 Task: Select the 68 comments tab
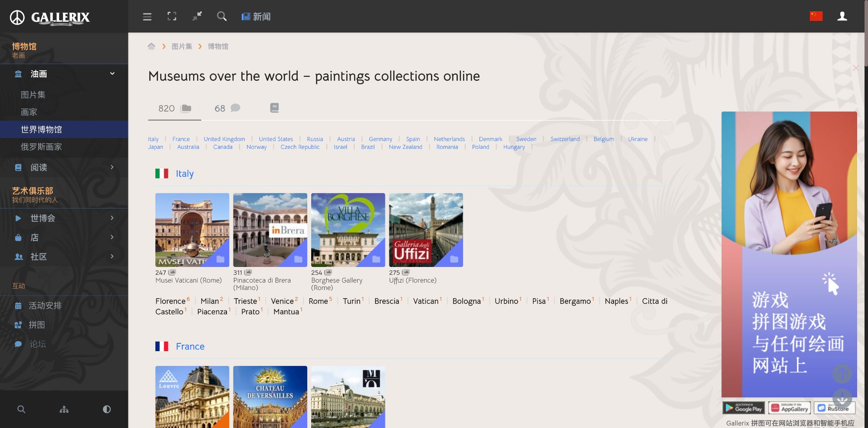227,108
